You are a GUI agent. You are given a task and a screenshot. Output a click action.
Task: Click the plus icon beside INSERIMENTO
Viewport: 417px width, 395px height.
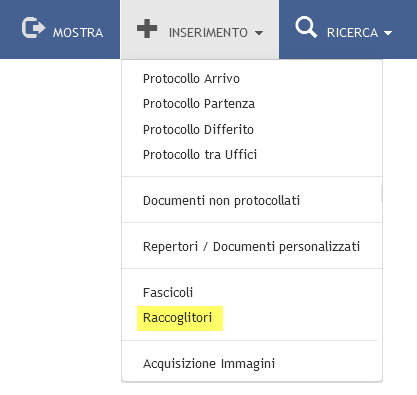click(147, 28)
